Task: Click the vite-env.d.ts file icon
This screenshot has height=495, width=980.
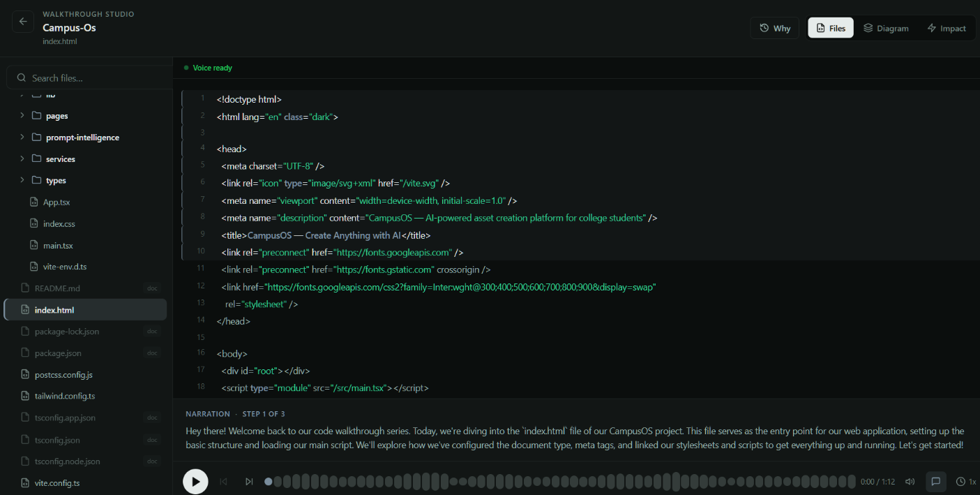Action: pos(33,267)
